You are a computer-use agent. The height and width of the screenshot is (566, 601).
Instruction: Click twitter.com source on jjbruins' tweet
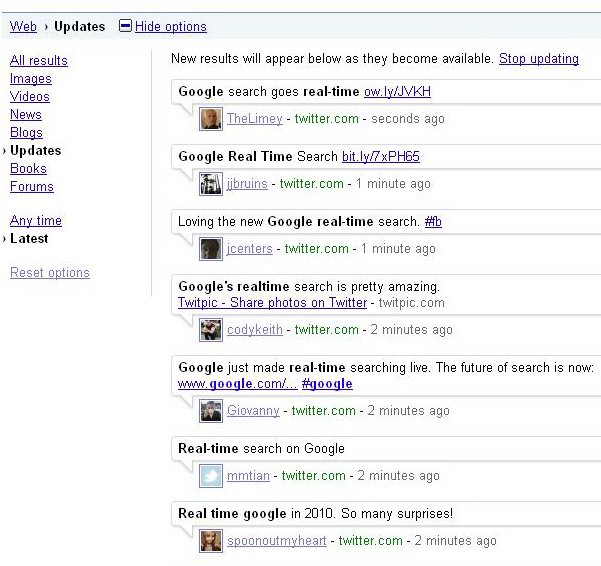pyautogui.click(x=312, y=184)
